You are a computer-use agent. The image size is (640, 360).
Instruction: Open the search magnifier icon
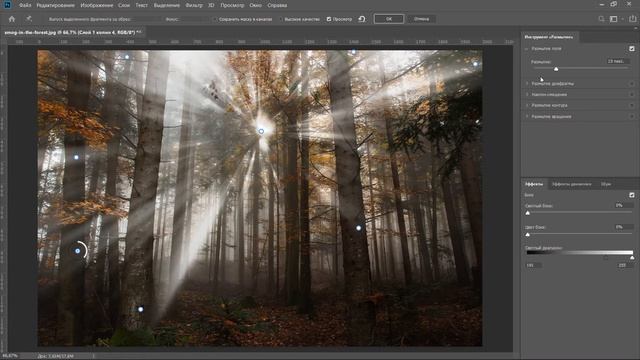tap(601, 19)
